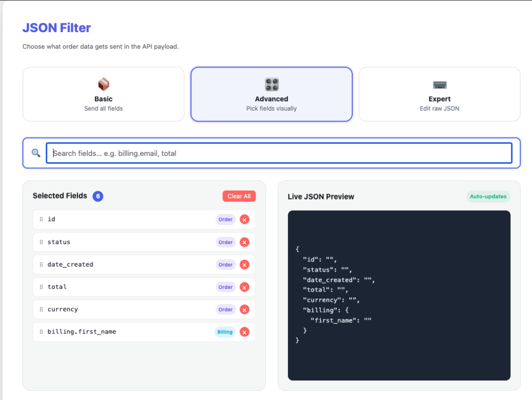Click the Order tag on status row
The height and width of the screenshot is (400, 532).
coord(225,242)
